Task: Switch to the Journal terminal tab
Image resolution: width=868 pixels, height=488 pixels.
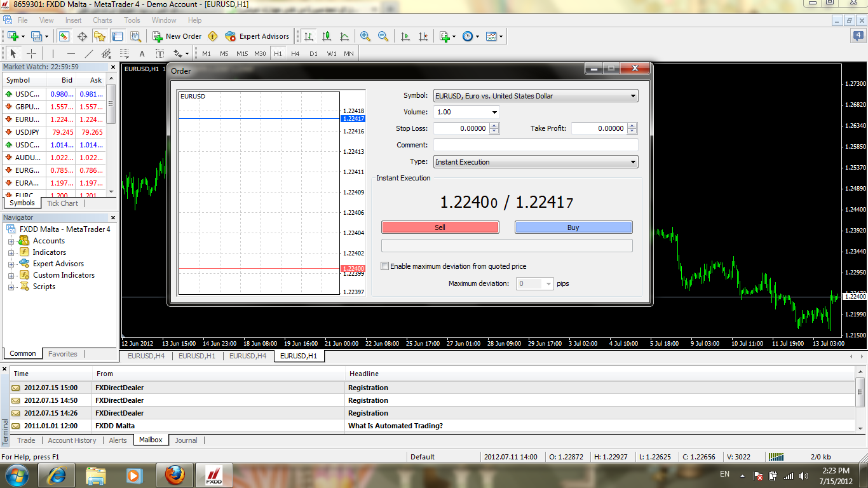Action: point(186,440)
